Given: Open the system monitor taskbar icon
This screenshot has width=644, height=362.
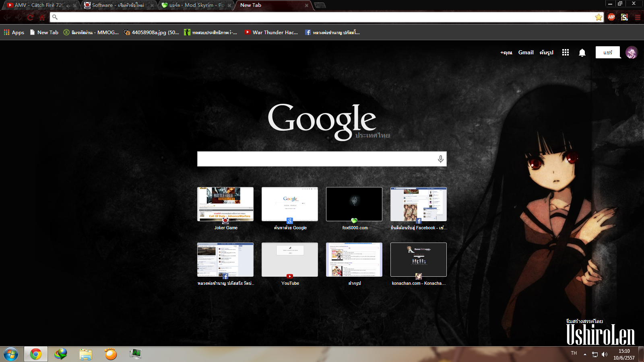Looking at the screenshot, I should (136, 354).
